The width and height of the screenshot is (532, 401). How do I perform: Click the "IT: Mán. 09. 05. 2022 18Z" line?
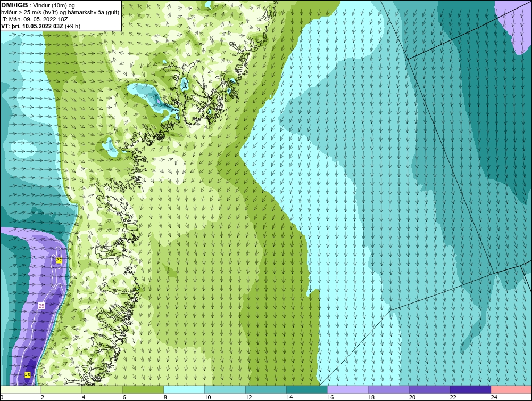point(34,19)
